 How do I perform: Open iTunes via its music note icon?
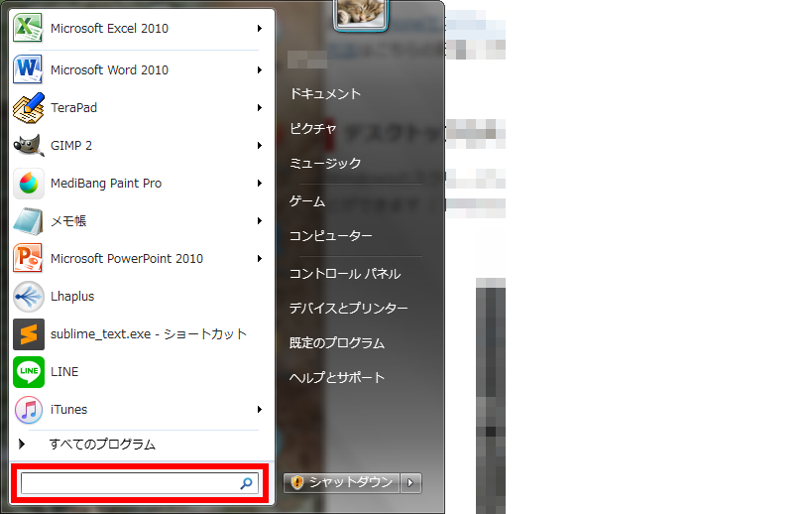tap(29, 410)
